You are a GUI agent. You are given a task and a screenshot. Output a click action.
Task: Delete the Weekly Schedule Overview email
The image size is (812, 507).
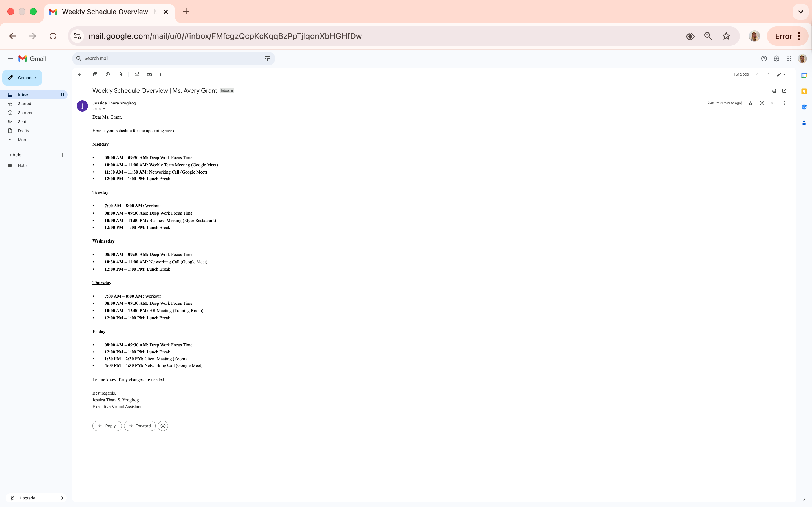[120, 74]
